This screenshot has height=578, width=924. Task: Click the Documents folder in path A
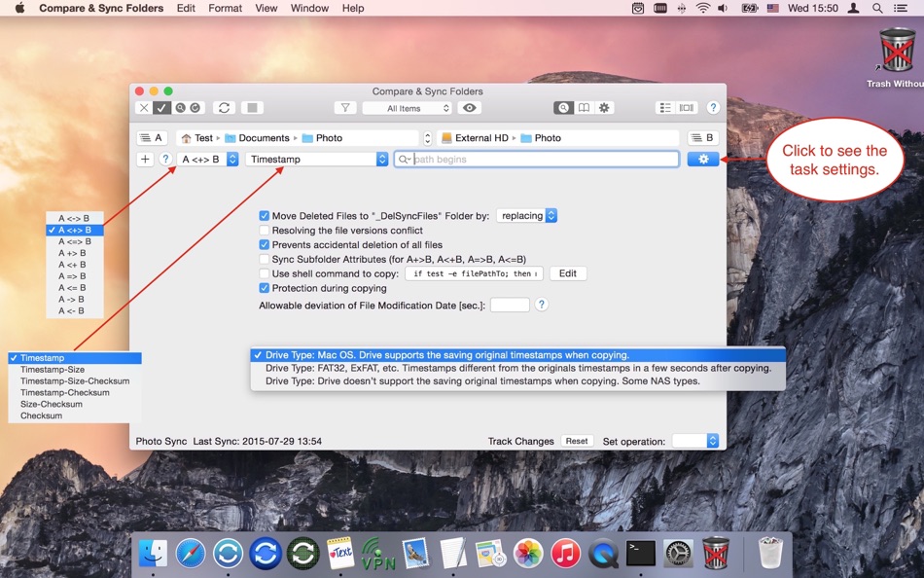point(257,138)
